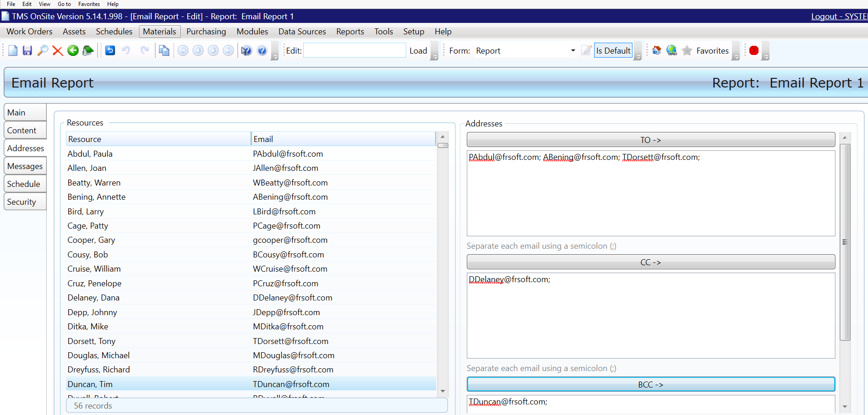Click the addresses panel scrollbar thumb
The width and height of the screenshot is (868, 415).
[845, 242]
